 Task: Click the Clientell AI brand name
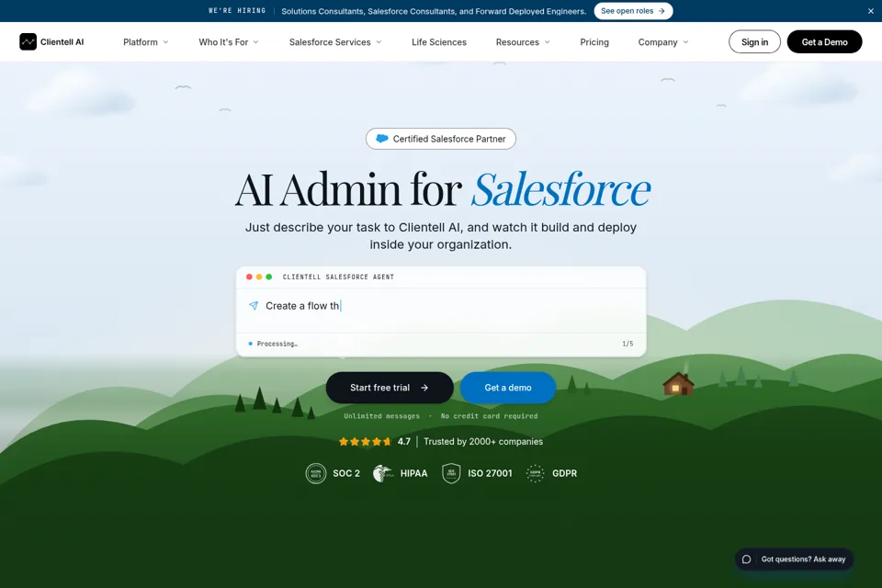coord(62,42)
